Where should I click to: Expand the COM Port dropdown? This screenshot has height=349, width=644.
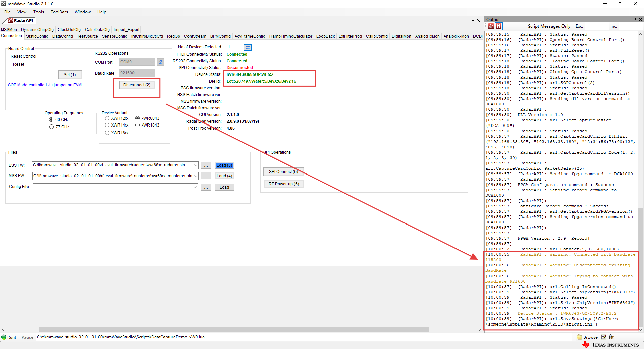[152, 62]
